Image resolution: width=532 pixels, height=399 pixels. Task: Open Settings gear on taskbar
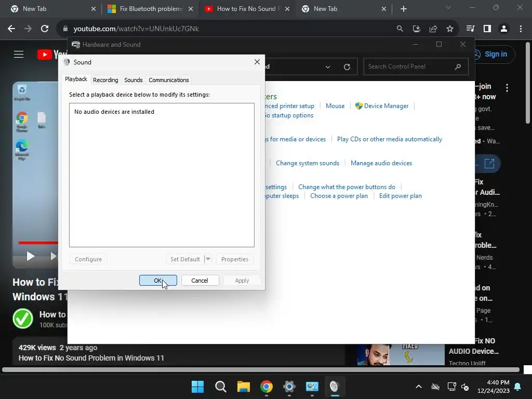[x=289, y=387]
